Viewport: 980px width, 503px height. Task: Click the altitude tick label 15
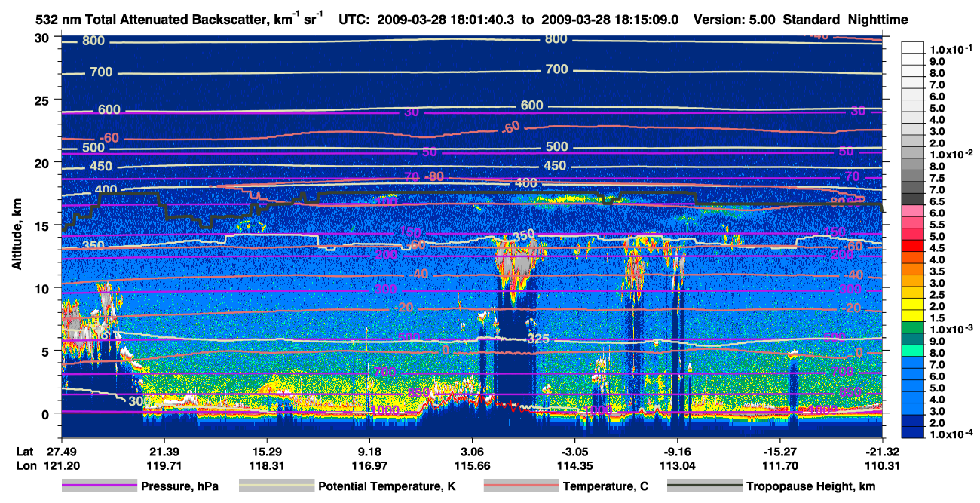(44, 225)
